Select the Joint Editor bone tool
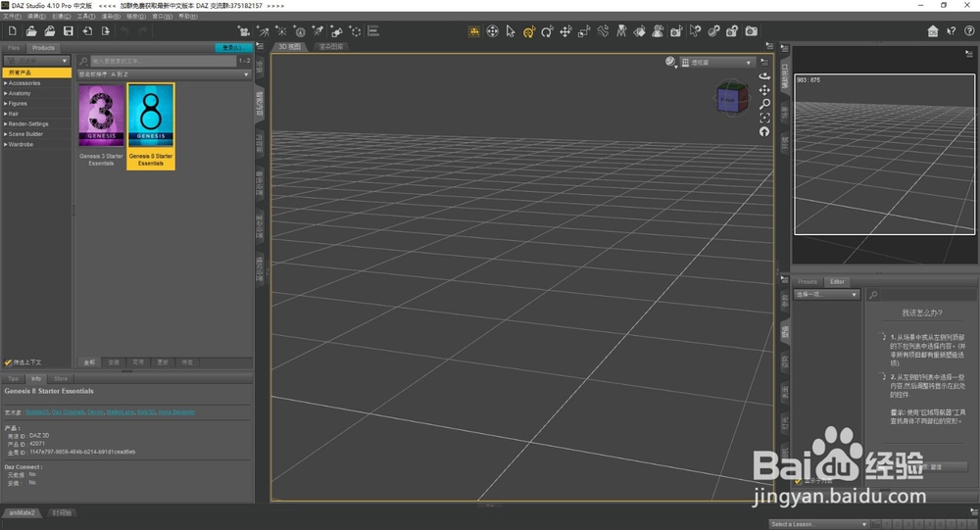The width and height of the screenshot is (980, 530). click(603, 31)
